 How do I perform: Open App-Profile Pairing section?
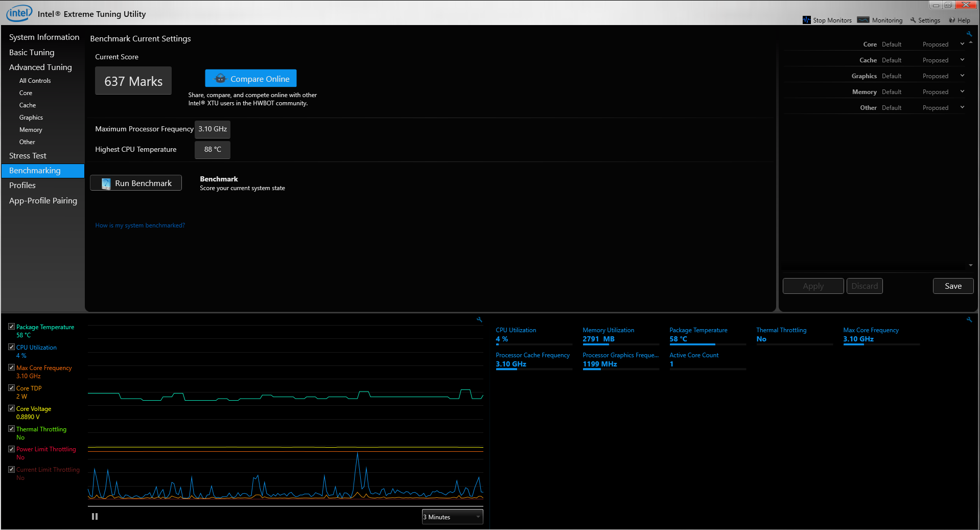tap(43, 201)
